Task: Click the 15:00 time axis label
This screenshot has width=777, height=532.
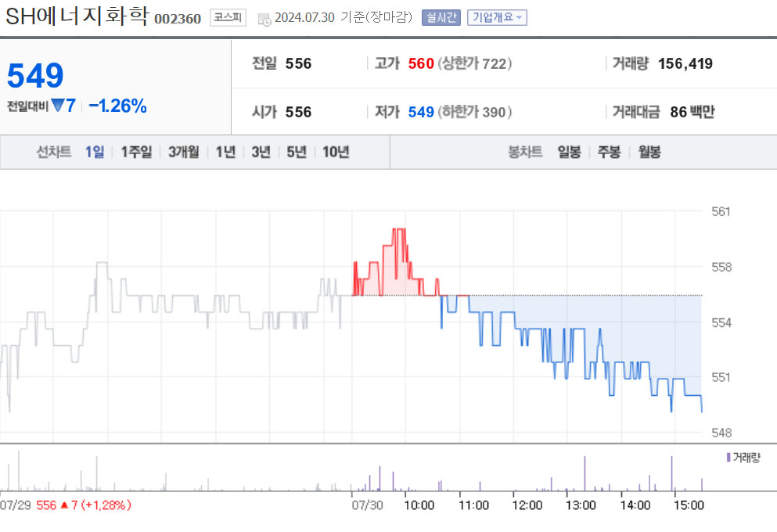Action: 689,505
